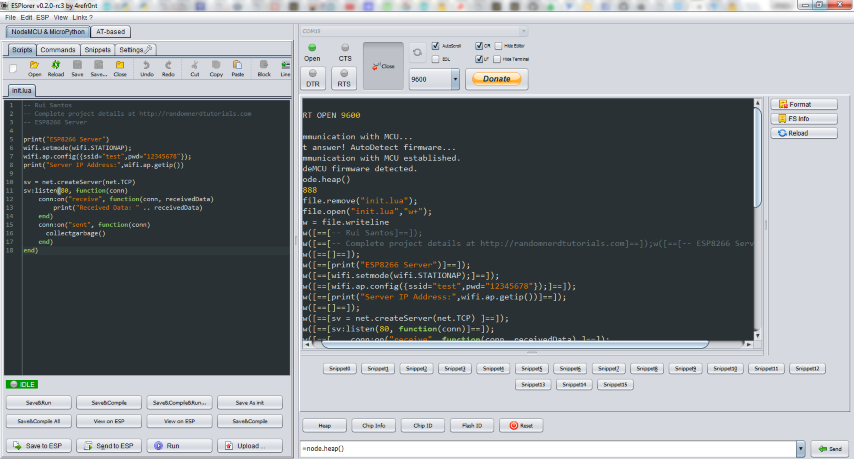Click the Chip ID button

423,425
